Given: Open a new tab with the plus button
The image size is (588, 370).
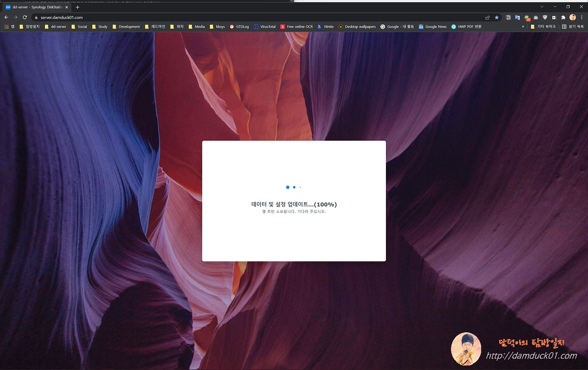Looking at the screenshot, I should [77, 7].
